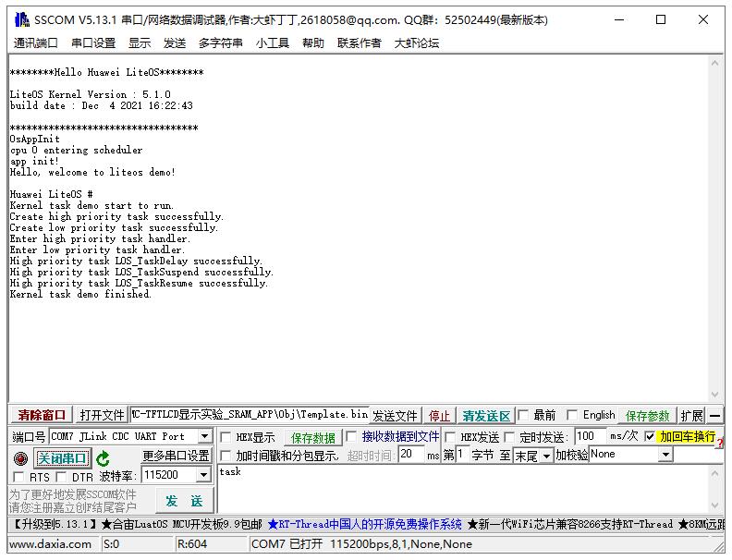Click the 升级到5.13.1 ticker text
The height and width of the screenshot is (560, 732).
click(x=53, y=524)
